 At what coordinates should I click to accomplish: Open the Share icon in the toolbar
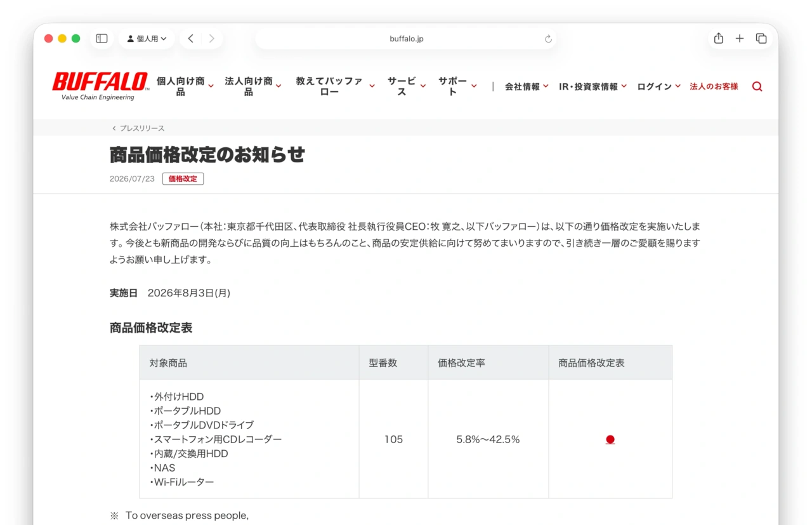click(x=718, y=39)
